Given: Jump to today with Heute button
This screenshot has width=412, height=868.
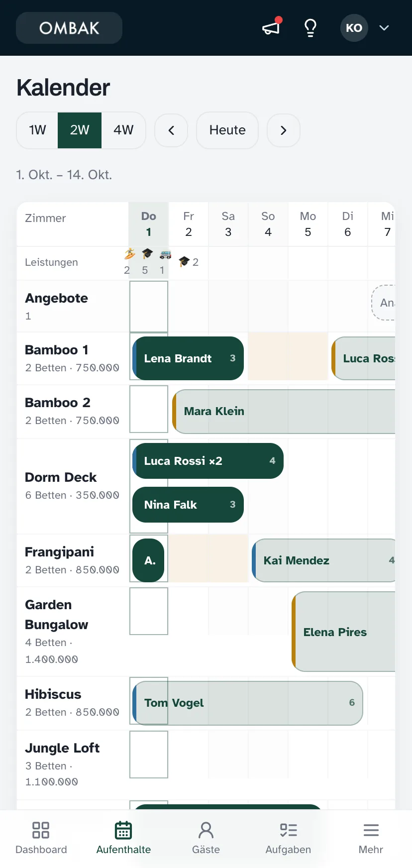Looking at the screenshot, I should coord(227,130).
